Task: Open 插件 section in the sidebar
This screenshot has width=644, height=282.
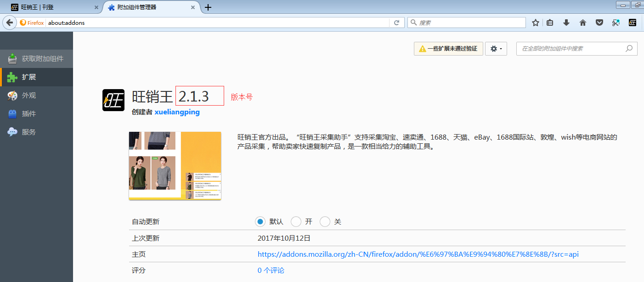Action: point(37,114)
